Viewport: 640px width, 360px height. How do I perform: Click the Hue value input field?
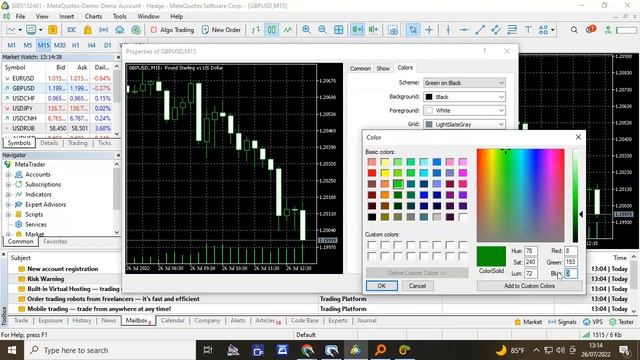click(x=530, y=251)
